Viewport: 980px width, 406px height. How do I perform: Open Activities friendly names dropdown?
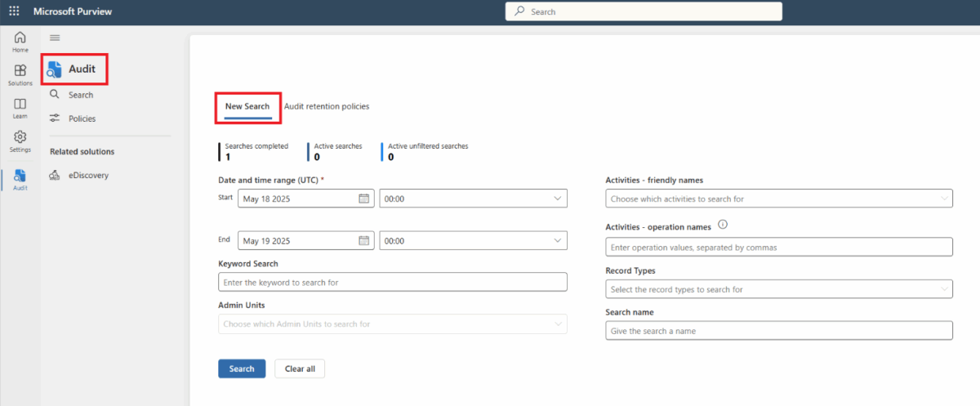(779, 199)
